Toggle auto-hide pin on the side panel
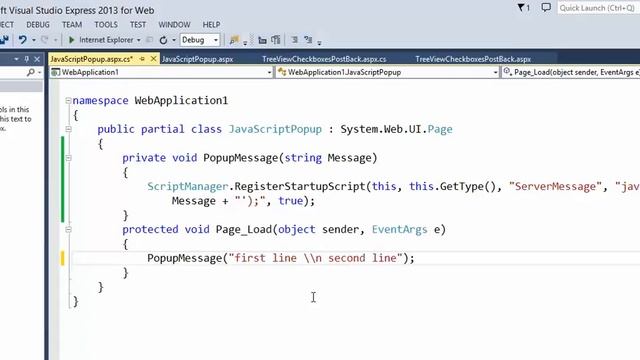640x360 pixels. coord(27,59)
